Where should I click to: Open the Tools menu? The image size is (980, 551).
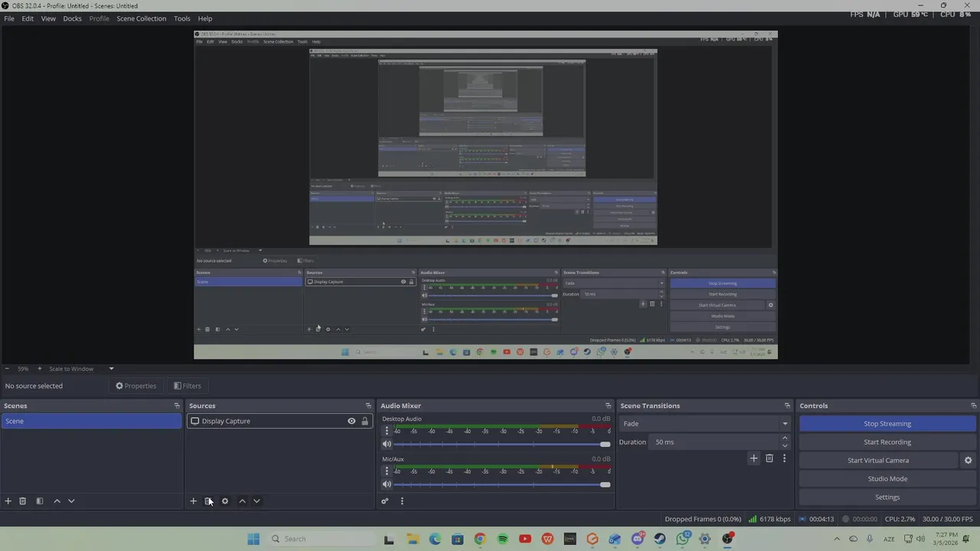[x=182, y=18]
